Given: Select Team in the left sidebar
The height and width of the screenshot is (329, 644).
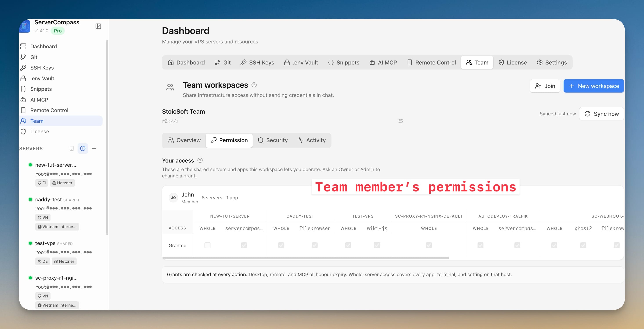Looking at the screenshot, I should click(61, 121).
